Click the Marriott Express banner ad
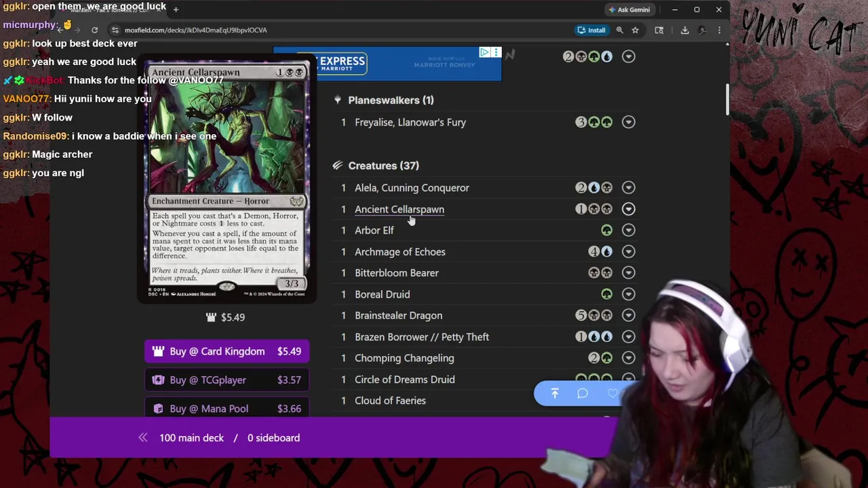 pyautogui.click(x=387, y=64)
